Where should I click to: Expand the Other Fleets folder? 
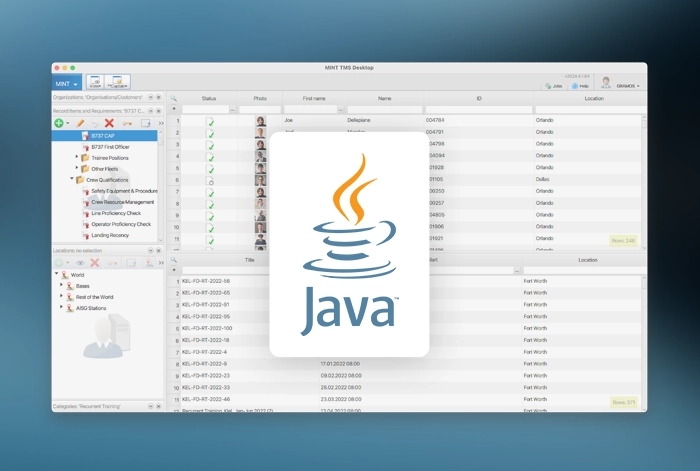[x=77, y=168]
